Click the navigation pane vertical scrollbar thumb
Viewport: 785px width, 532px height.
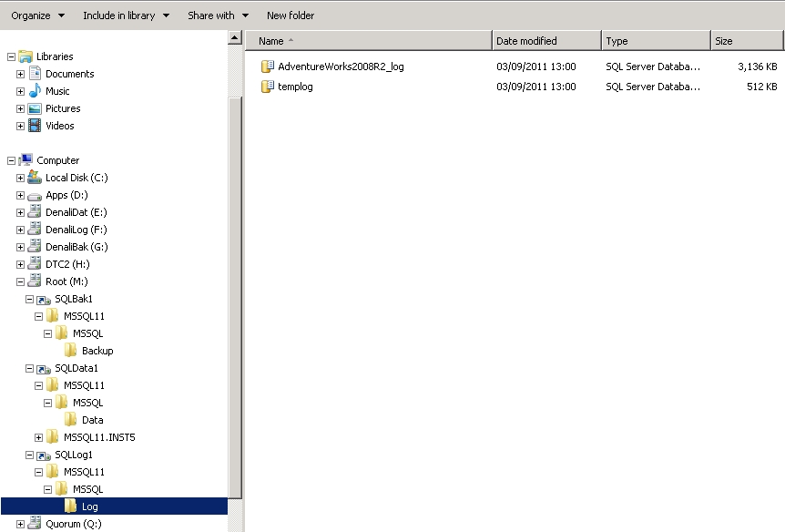pyautogui.click(x=235, y=297)
